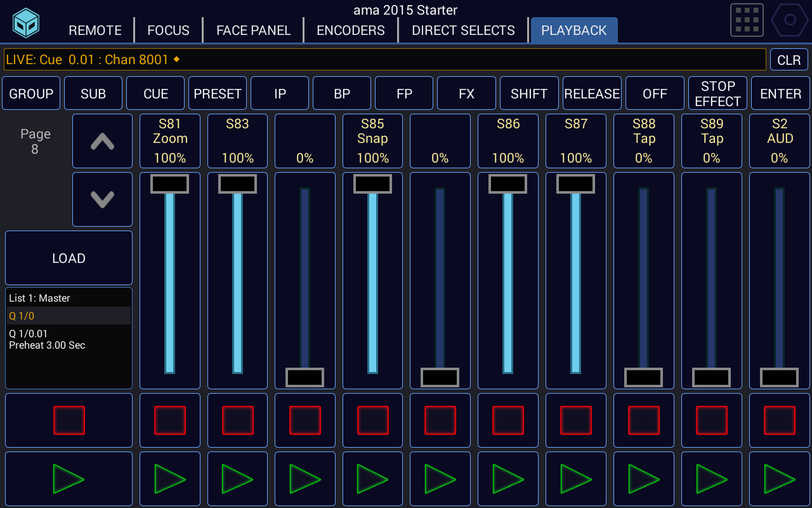Click the S86 fader handle
The width and height of the screenshot is (812, 508).
coord(507,184)
